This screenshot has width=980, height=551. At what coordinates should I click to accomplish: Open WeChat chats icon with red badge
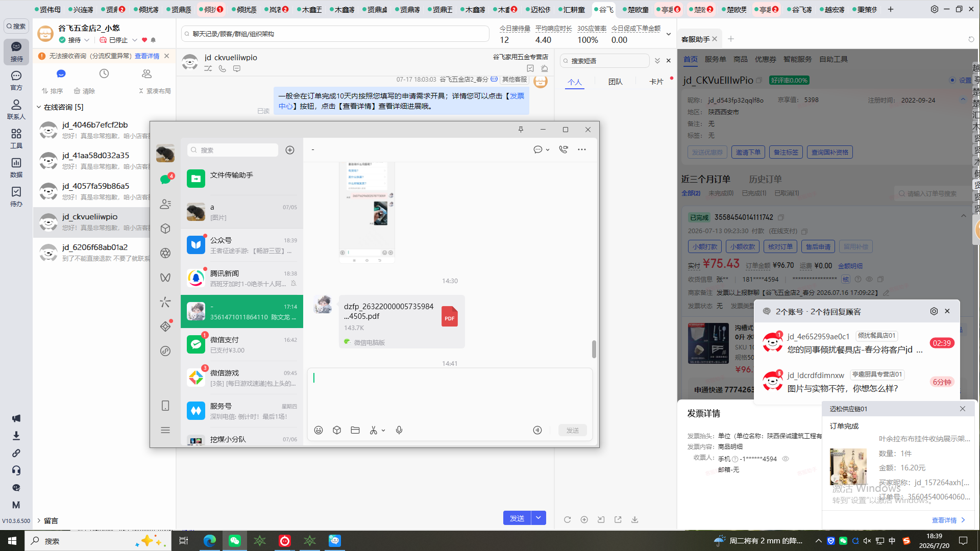point(165,179)
